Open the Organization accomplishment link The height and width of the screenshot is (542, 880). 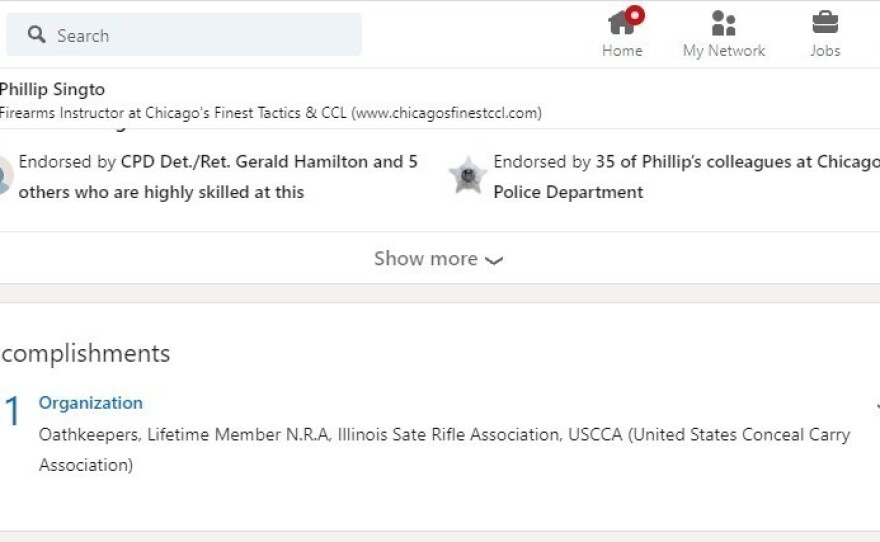pyautogui.click(x=90, y=403)
